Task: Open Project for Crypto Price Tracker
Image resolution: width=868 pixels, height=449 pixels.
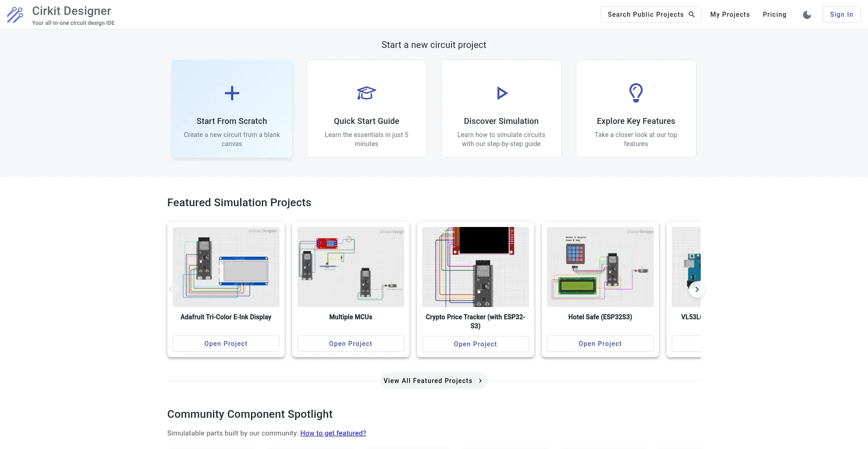Action: [x=476, y=344]
